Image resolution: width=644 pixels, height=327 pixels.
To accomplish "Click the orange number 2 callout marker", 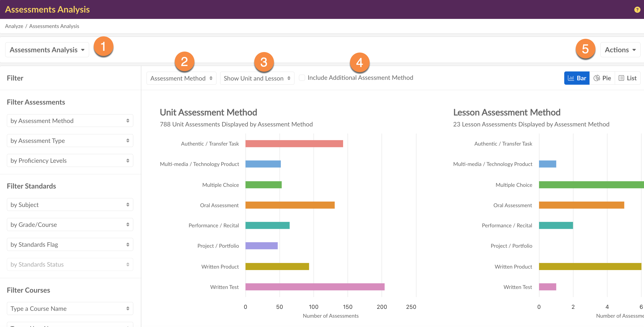I will tap(184, 62).
